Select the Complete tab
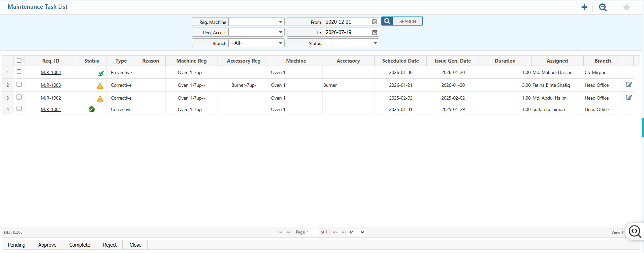Viewport: 644px width, 253px height. tap(79, 245)
